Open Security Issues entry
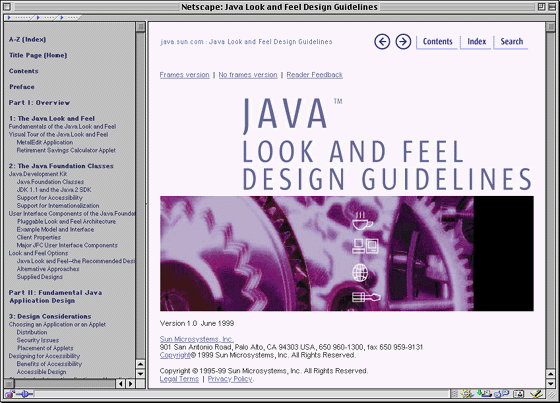This screenshot has width=560, height=403. point(38,340)
